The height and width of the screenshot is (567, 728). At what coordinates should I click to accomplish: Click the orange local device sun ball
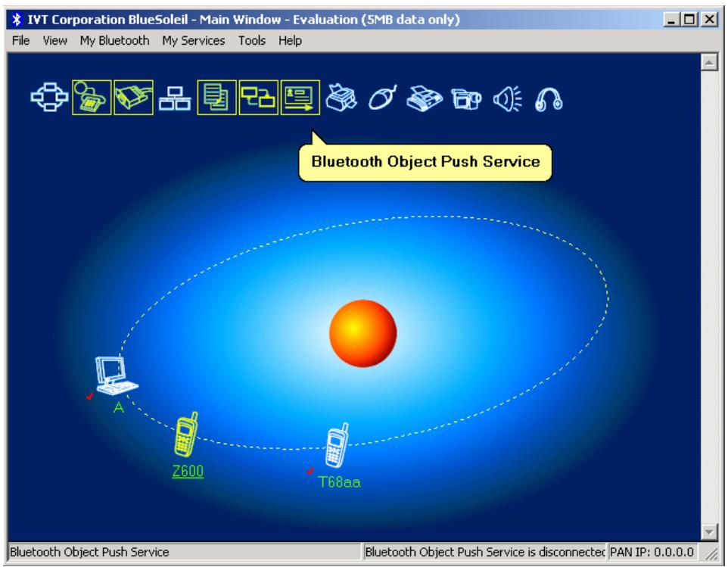(363, 333)
